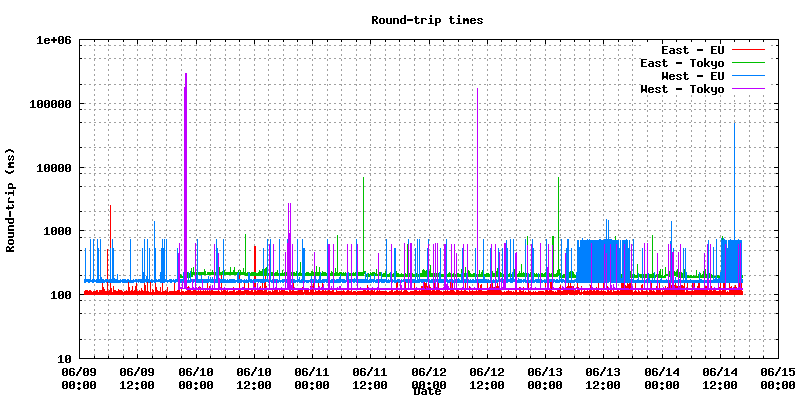This screenshot has height=400, width=800.
Task: Click the green spike near 06/11 12:00
Action: (x=363, y=224)
